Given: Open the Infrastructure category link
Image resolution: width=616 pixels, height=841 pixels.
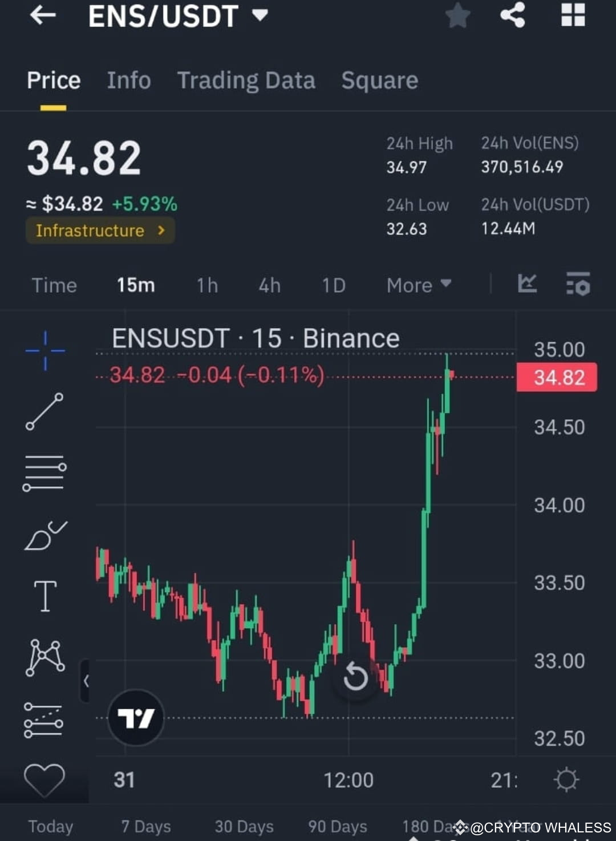Looking at the screenshot, I should click(x=100, y=231).
